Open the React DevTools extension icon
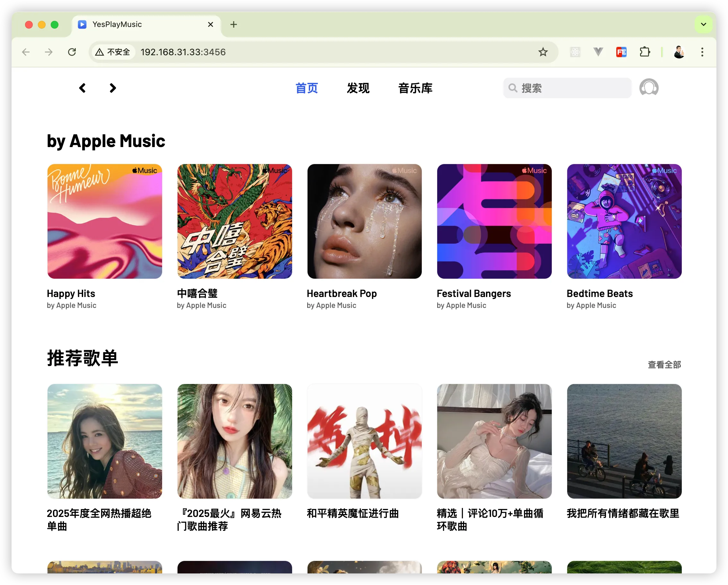The height and width of the screenshot is (585, 728). tap(575, 52)
